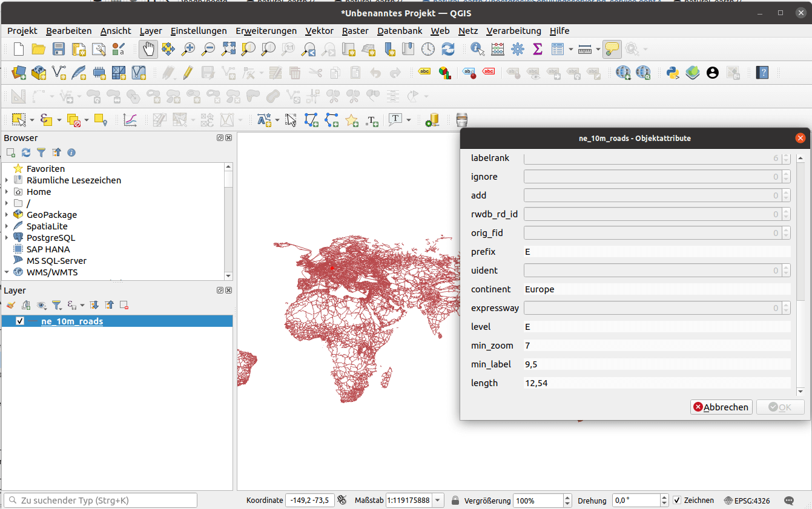Click the EPSG:4326 projection button
The height and width of the screenshot is (509, 812).
[x=747, y=501]
